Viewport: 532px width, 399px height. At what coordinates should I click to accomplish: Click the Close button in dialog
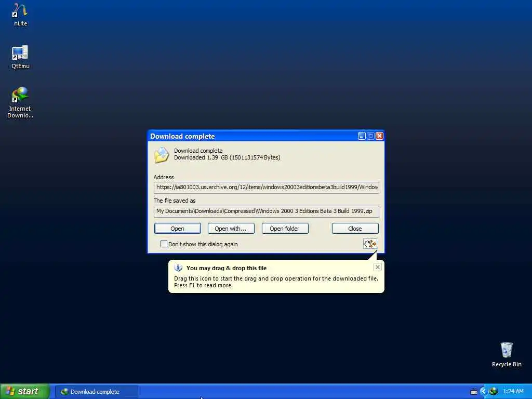click(x=355, y=229)
